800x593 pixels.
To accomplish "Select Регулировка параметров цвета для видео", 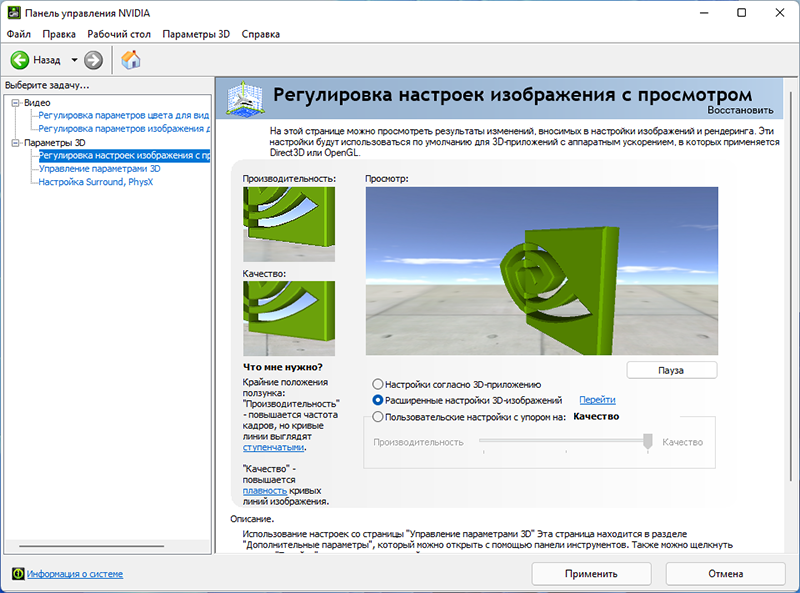I will pyautogui.click(x=123, y=115).
